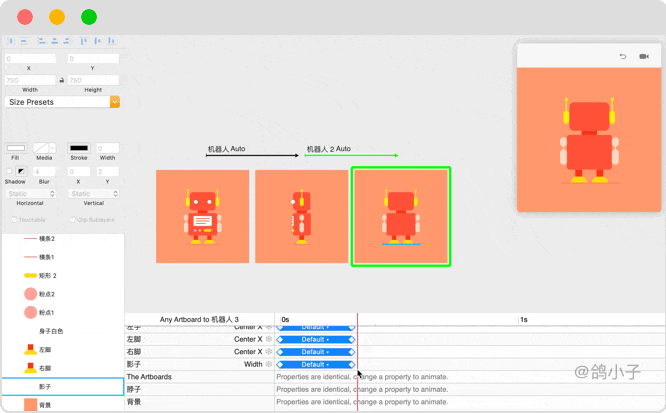
Task: Click the end keyframe diamond on 右脚 row
Action: coord(352,352)
